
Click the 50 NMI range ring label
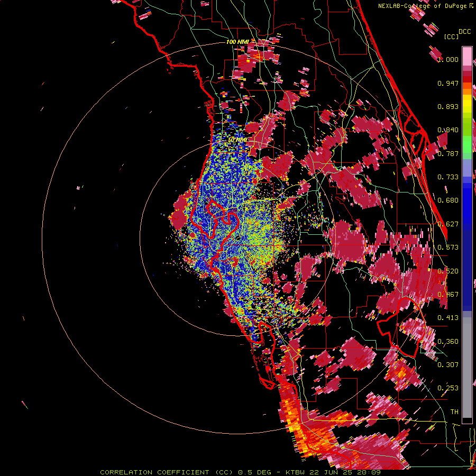click(x=237, y=140)
